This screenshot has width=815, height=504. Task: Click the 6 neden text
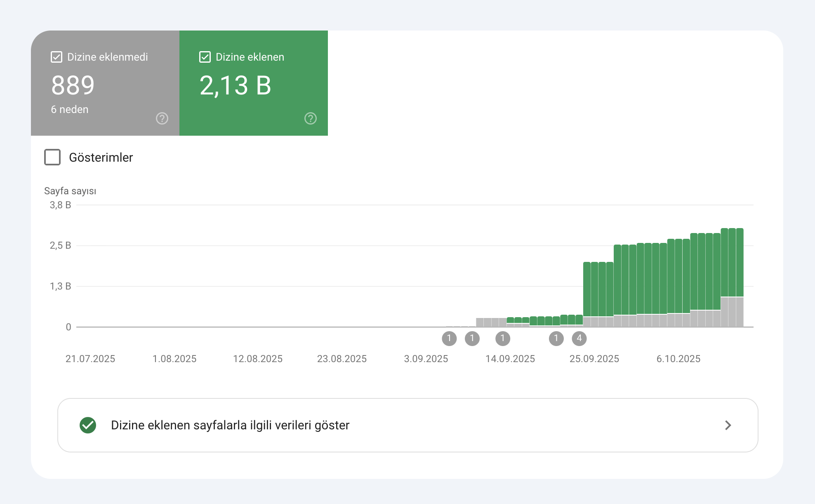(70, 109)
